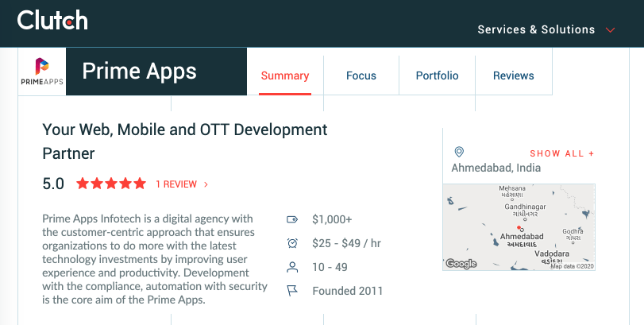Image resolution: width=644 pixels, height=325 pixels.
Task: Click the red chevron beside Services & Solutions
Action: click(610, 30)
